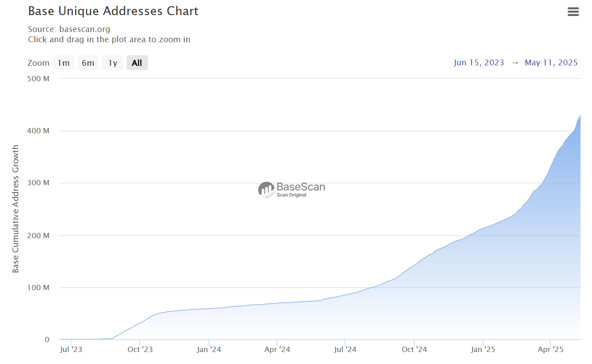Click the 400 M y-axis label
Screen dimensions: 592x364
pyautogui.click(x=39, y=131)
